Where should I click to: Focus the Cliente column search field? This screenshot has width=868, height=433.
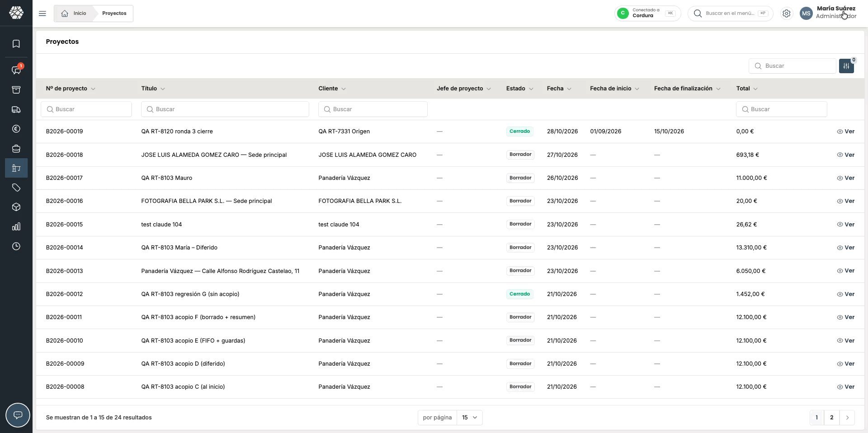tap(373, 109)
